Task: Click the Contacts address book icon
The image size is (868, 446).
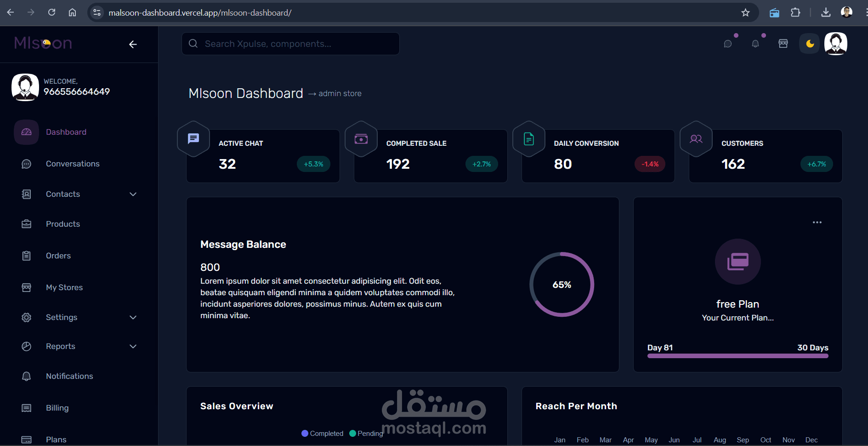Action: 27,194
